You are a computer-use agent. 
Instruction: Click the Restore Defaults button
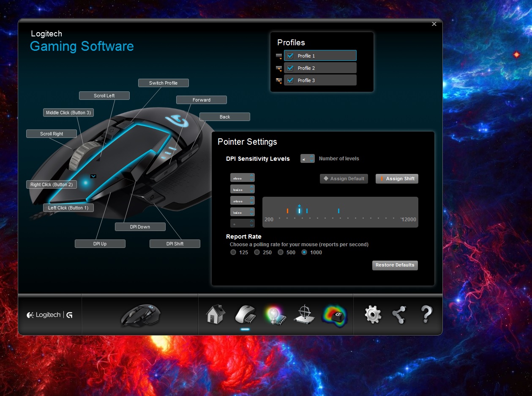[x=395, y=265]
